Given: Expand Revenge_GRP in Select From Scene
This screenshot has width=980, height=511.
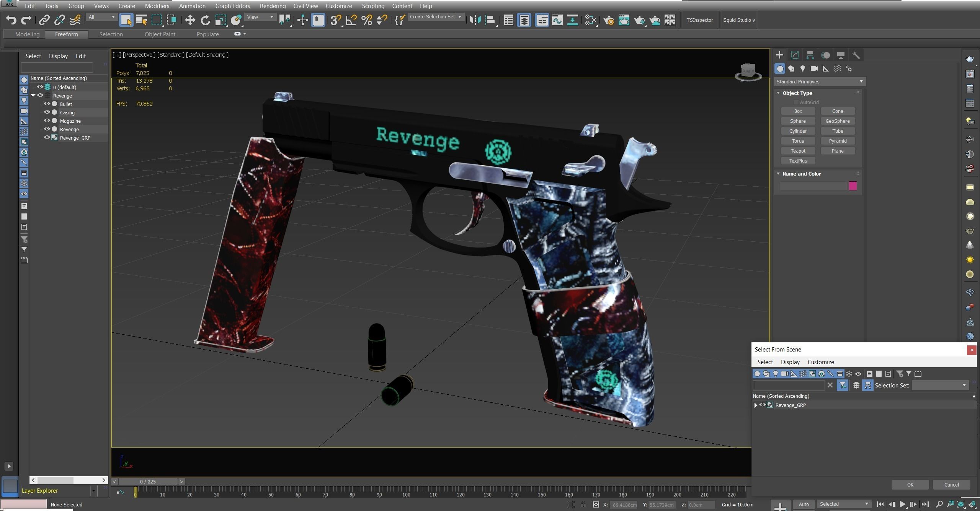Looking at the screenshot, I should tap(756, 405).
